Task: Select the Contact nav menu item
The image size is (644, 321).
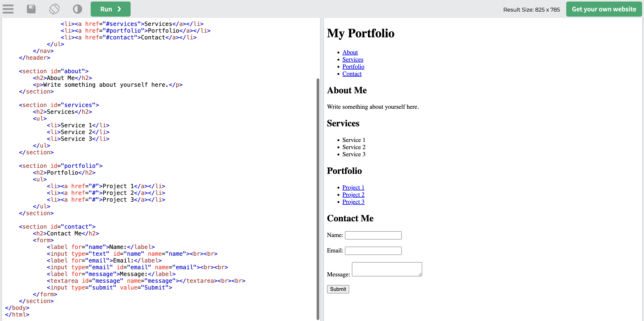Action: pos(352,74)
